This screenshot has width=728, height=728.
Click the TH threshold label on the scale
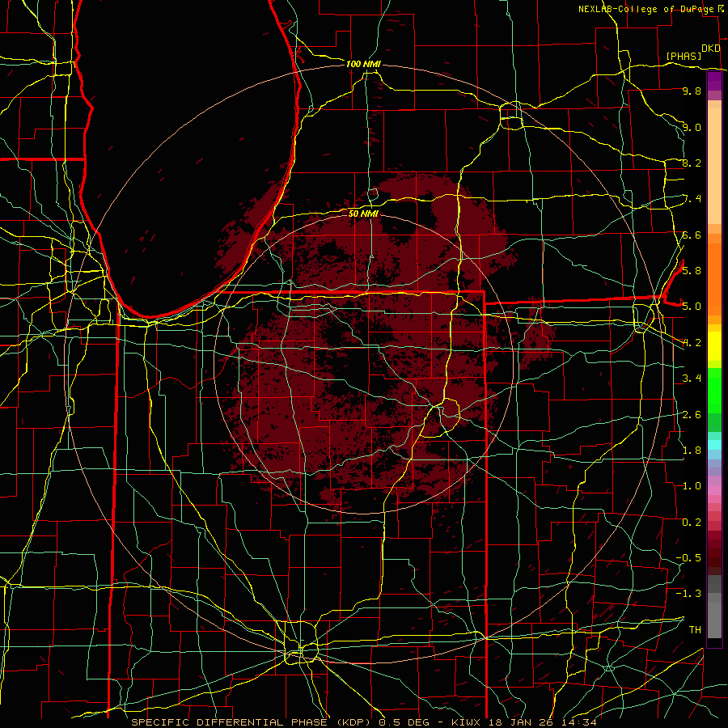click(x=695, y=630)
